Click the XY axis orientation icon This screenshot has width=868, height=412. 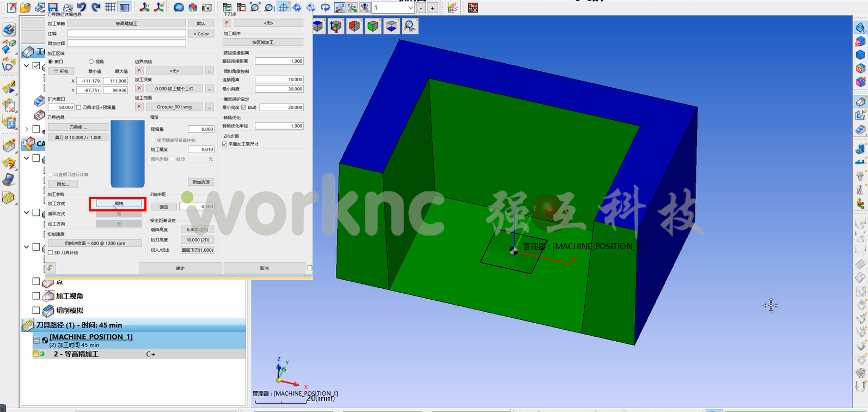[x=145, y=7]
